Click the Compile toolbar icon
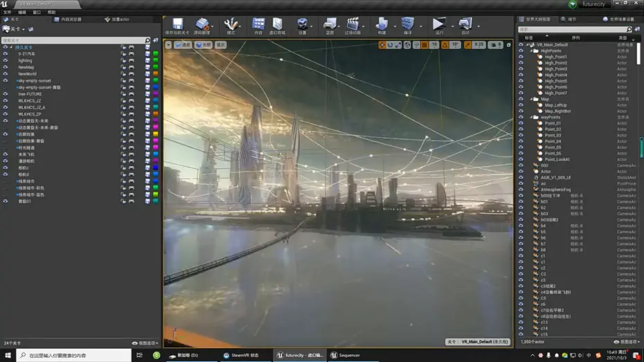Screen dimensions: 644x362 pyautogui.click(x=407, y=26)
